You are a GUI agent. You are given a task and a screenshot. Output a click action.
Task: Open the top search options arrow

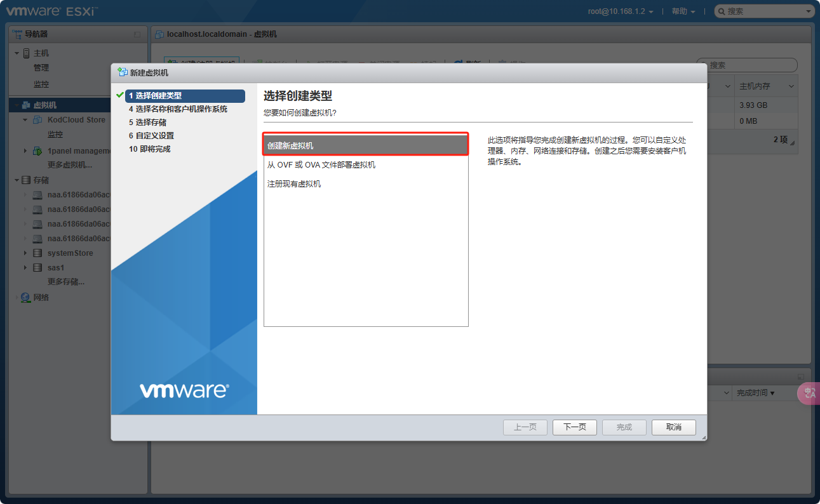(x=809, y=11)
